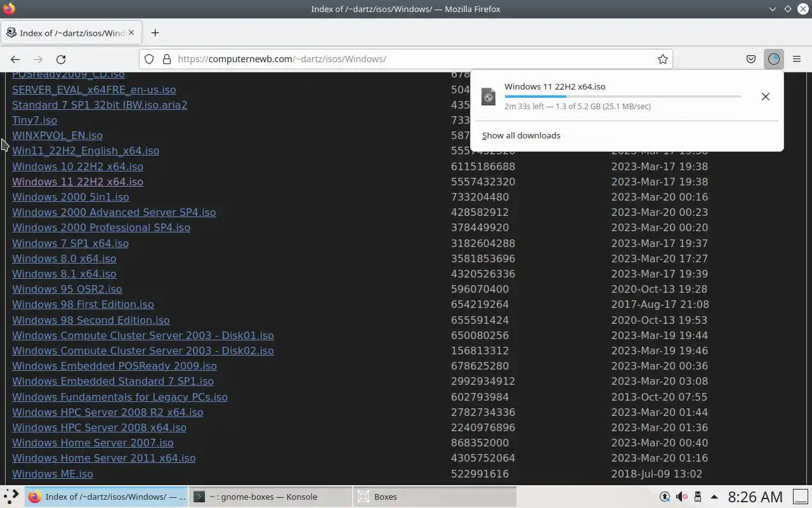Open the clock showing 8:26 AM
This screenshot has width=812, height=508.
tap(755, 497)
